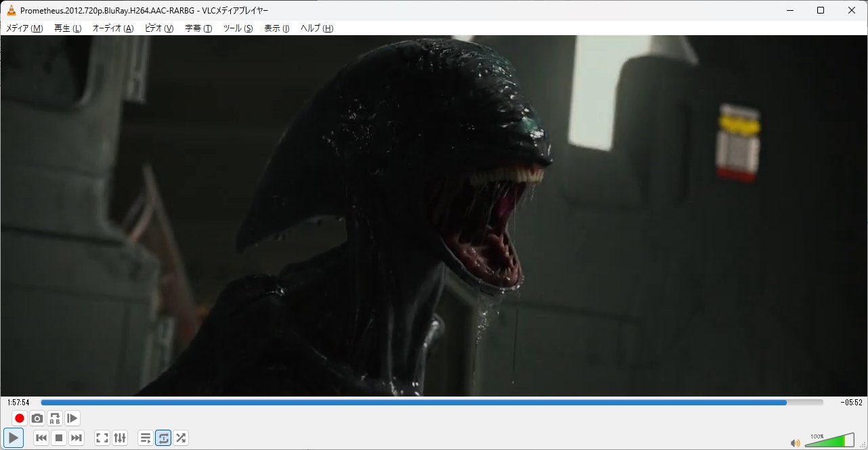Maximize the VLC window

click(821, 10)
